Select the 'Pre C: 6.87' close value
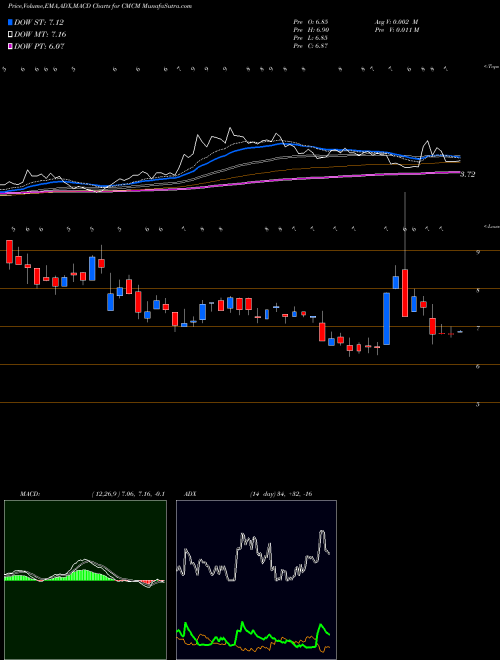 coord(311,46)
